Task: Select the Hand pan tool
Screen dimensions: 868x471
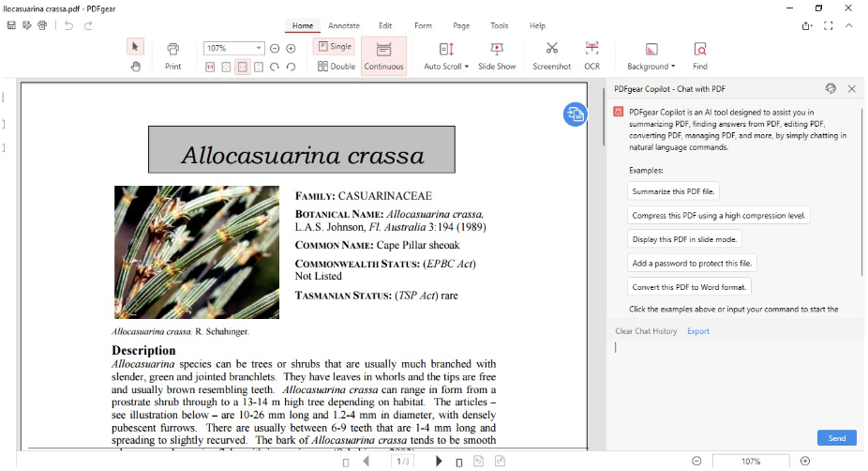Action: click(x=135, y=67)
